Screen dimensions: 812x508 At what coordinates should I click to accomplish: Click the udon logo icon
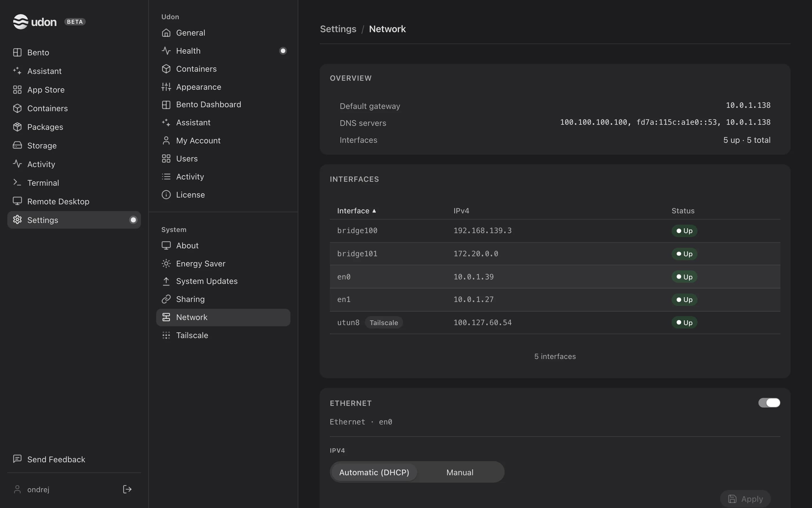[x=21, y=22]
